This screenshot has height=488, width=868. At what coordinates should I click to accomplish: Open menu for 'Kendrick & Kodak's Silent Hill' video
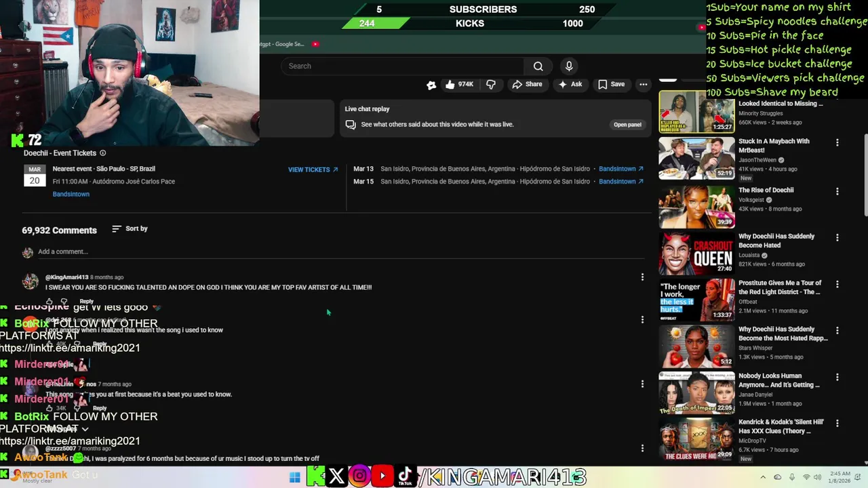click(837, 424)
